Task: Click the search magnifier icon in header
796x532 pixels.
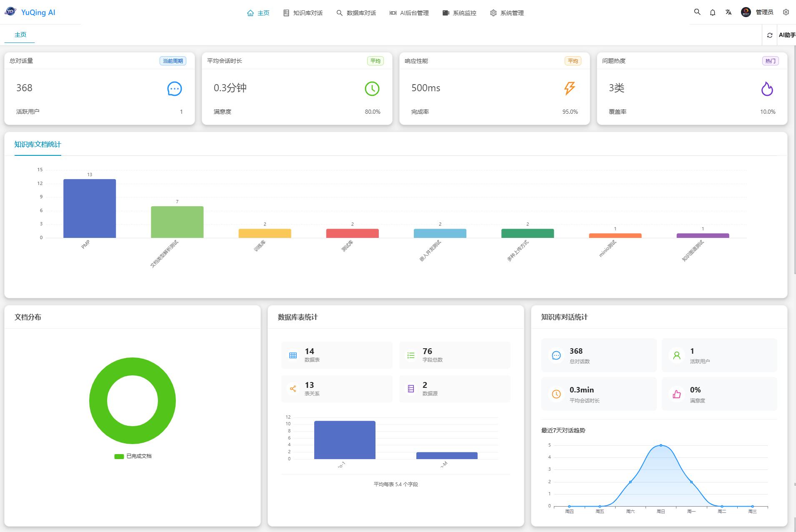Action: point(697,12)
